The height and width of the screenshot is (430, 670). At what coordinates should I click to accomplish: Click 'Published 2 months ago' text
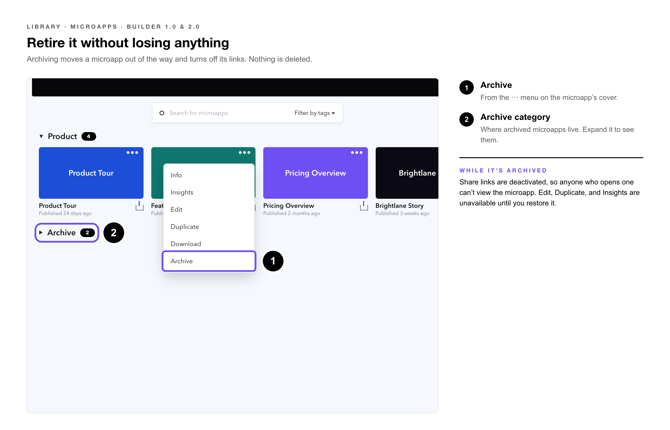[291, 213]
